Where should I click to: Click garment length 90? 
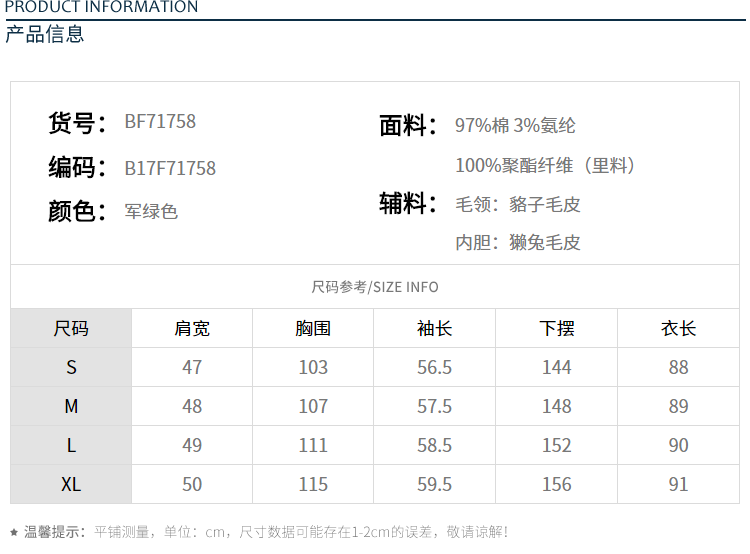pos(678,445)
